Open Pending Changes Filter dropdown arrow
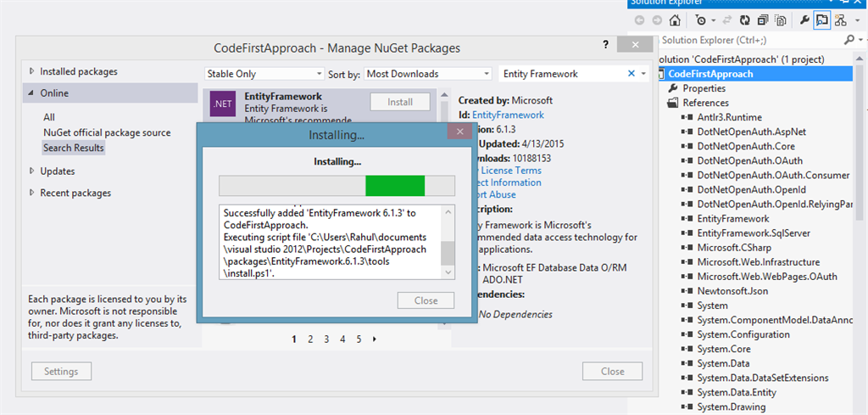Screen dimensions: 868x415 (714, 20)
